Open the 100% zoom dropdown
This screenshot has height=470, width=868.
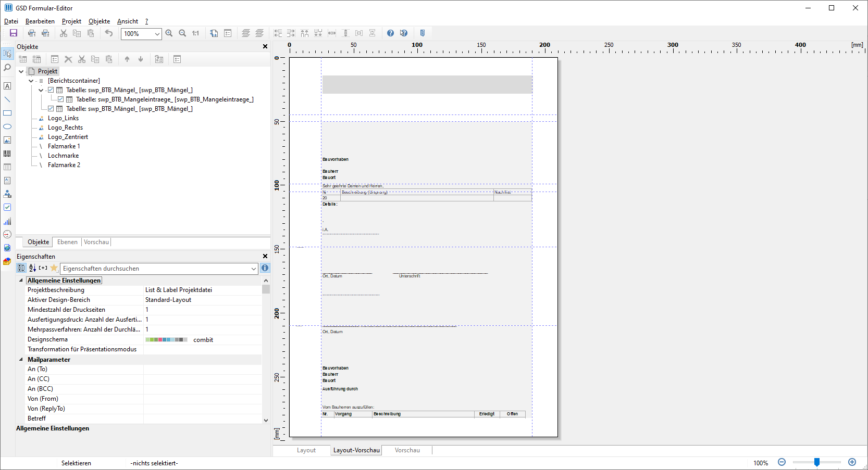coord(157,34)
